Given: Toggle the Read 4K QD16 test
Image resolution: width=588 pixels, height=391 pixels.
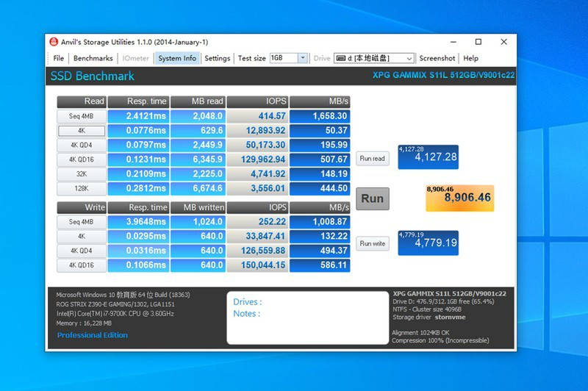Looking at the screenshot, I should click(82, 159).
